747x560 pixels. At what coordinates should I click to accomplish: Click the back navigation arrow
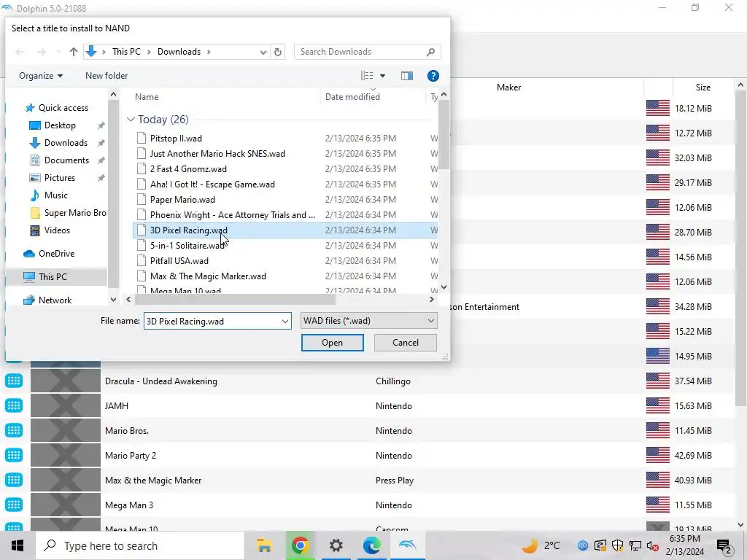point(20,52)
